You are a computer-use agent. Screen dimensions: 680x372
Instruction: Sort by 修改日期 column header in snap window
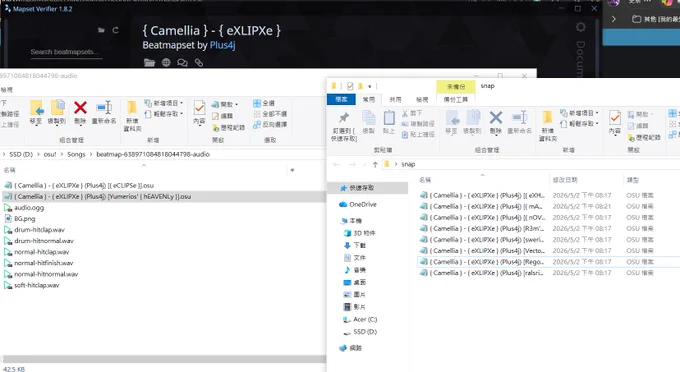pyautogui.click(x=565, y=179)
